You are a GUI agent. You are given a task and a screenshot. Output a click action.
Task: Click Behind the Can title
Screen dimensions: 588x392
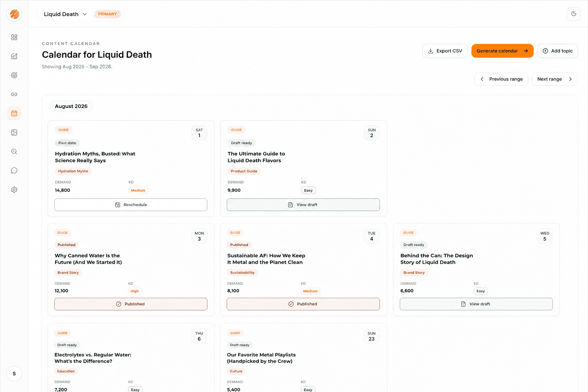pos(436,259)
